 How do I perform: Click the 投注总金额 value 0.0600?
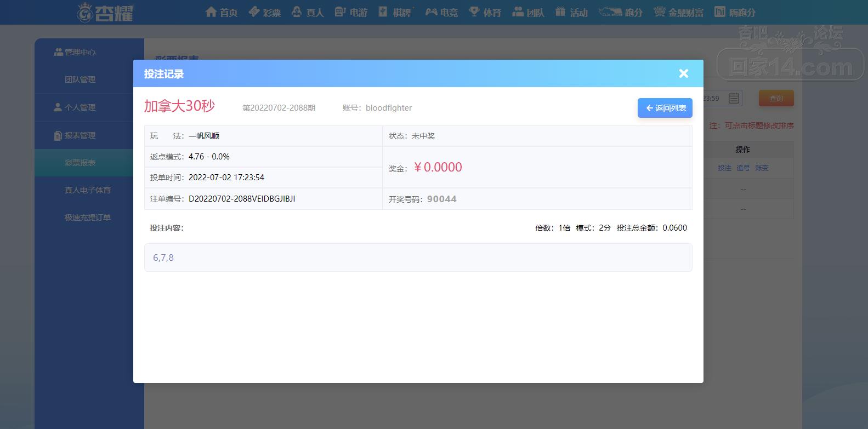click(x=674, y=228)
